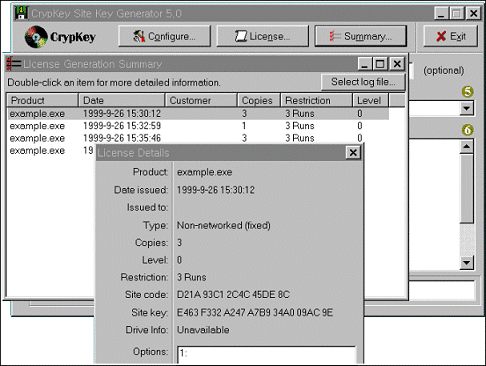Click Non-networked (fixed) type value
Screen dimensions: 486x366
tap(224, 226)
